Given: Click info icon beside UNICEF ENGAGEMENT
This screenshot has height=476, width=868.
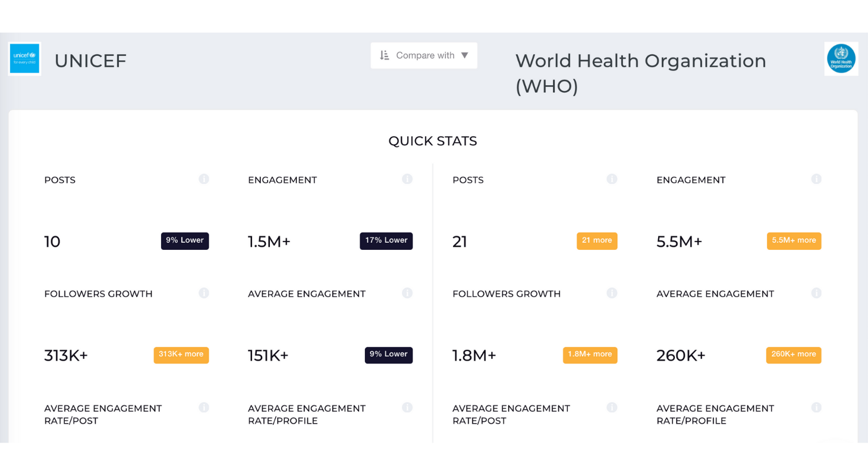Looking at the screenshot, I should pos(407,179).
